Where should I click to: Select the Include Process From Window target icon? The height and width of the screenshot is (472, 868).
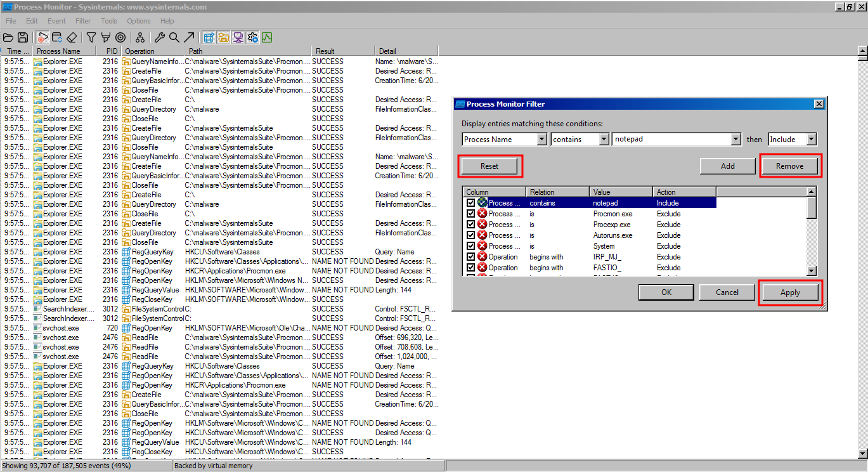tap(120, 37)
